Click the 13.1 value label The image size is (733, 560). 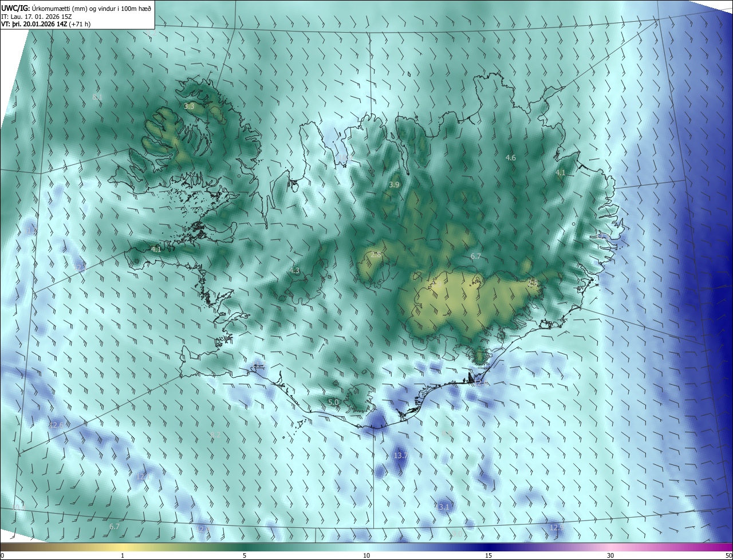(x=443, y=507)
